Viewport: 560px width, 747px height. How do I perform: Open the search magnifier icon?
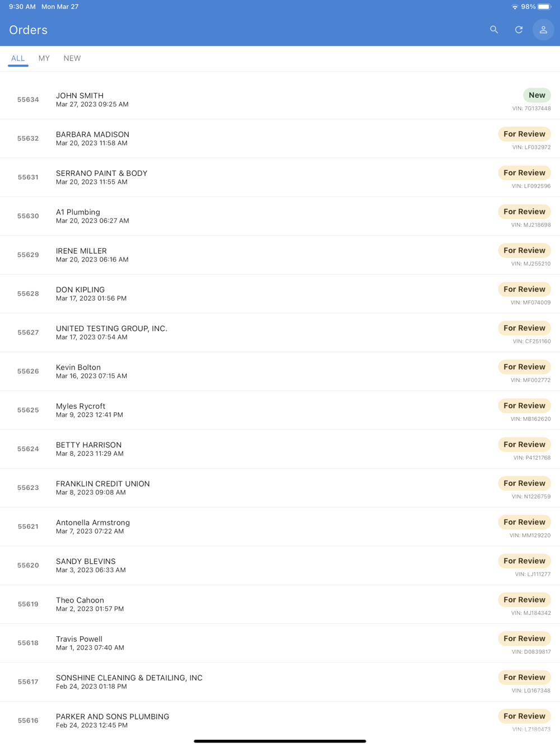(494, 30)
